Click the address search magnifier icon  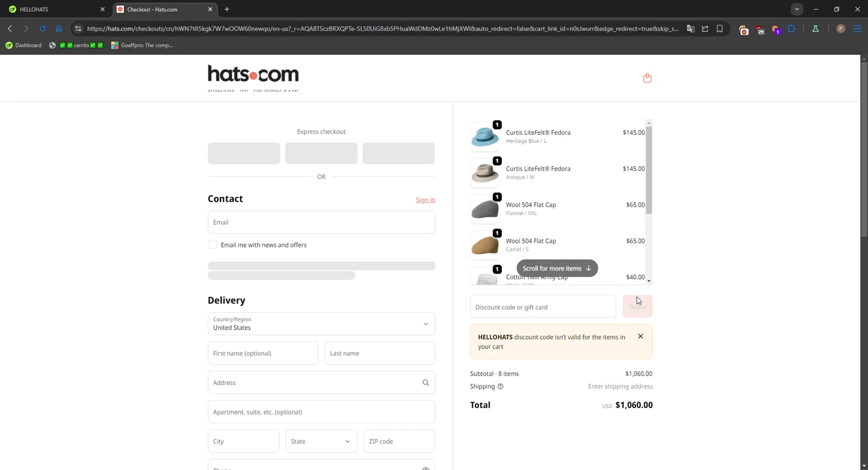(x=425, y=383)
